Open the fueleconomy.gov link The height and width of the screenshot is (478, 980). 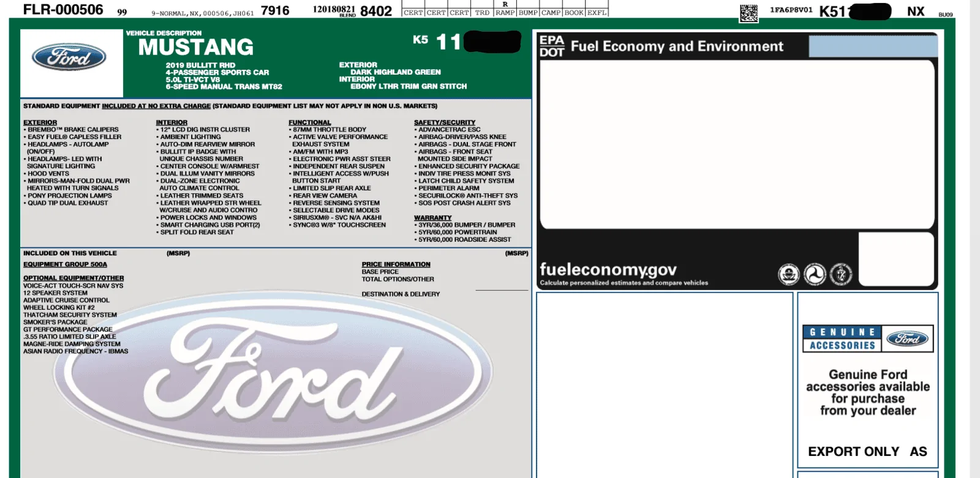click(608, 269)
